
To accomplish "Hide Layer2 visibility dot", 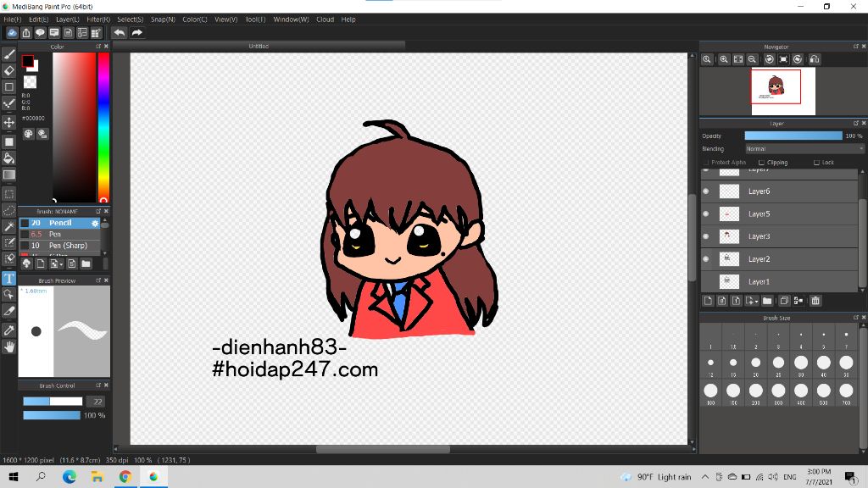I will pos(706,259).
